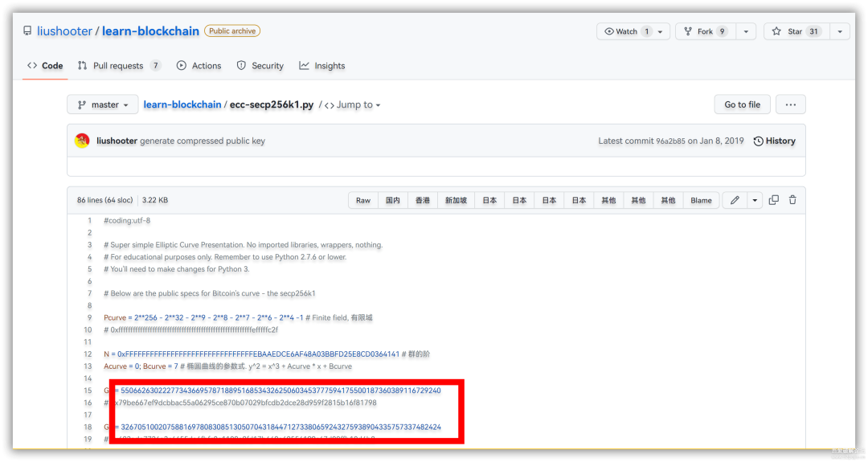Click the Pcurve definition code line

click(238, 317)
